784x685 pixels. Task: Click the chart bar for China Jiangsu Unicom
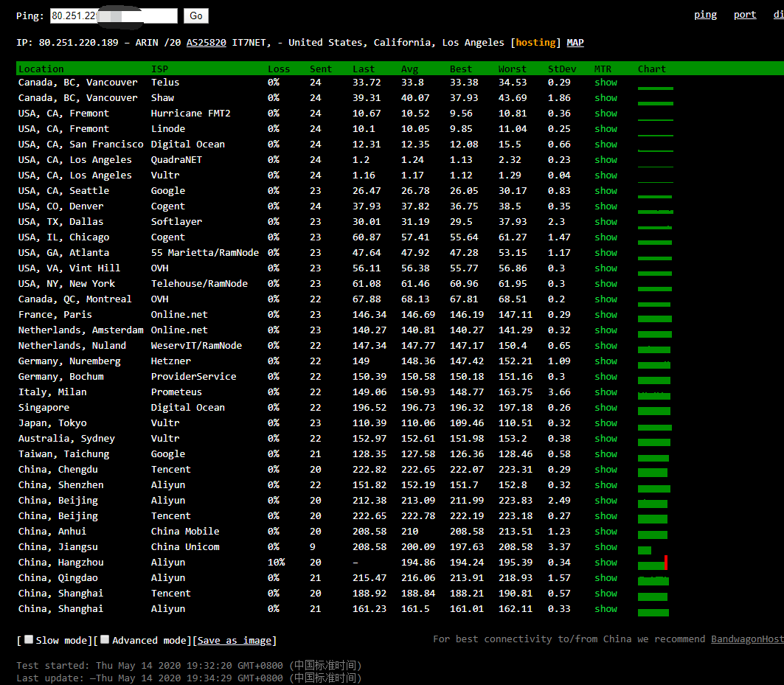tap(645, 550)
